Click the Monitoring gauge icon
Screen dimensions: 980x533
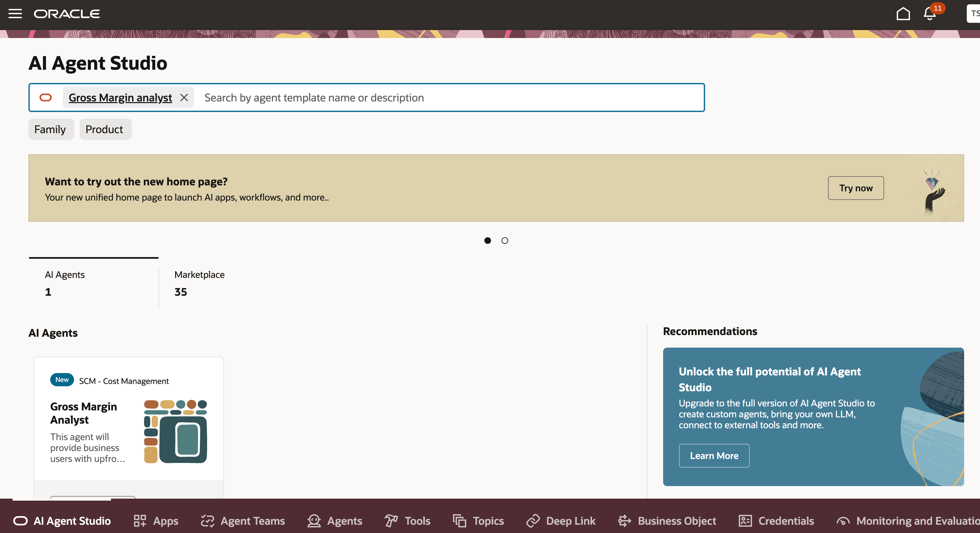843,521
